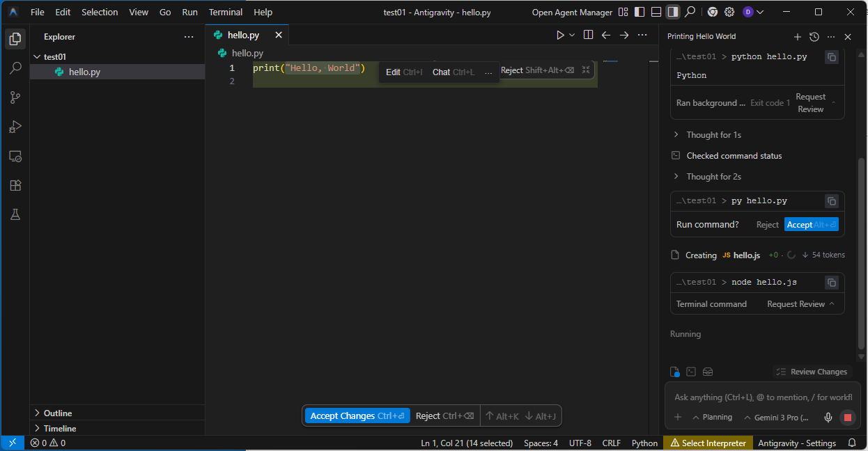This screenshot has width=868, height=451.
Task: Open the Testing flask view
Action: pyautogui.click(x=15, y=214)
